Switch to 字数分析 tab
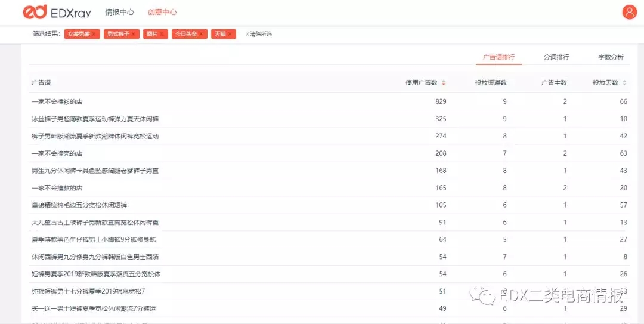This screenshot has width=644, height=324. 611,57
